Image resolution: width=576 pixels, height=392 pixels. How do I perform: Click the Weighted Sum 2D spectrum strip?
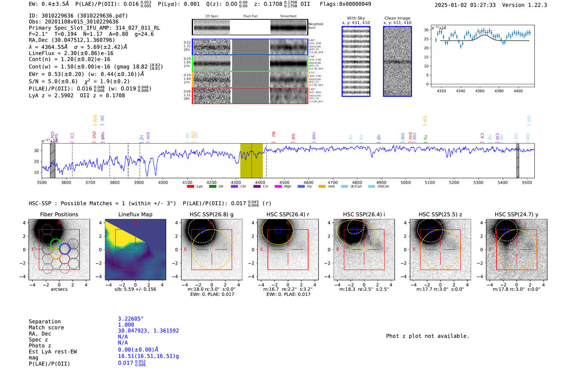[x=250, y=27]
